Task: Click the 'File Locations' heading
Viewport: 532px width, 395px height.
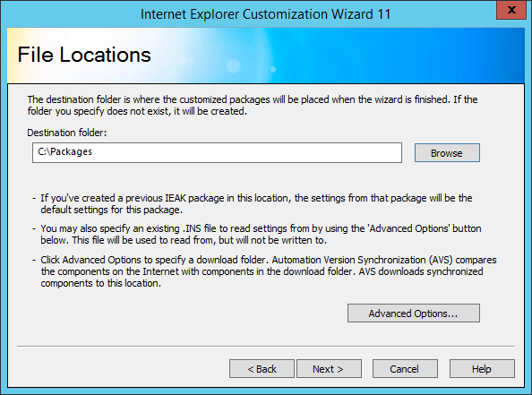Action: pyautogui.click(x=84, y=55)
